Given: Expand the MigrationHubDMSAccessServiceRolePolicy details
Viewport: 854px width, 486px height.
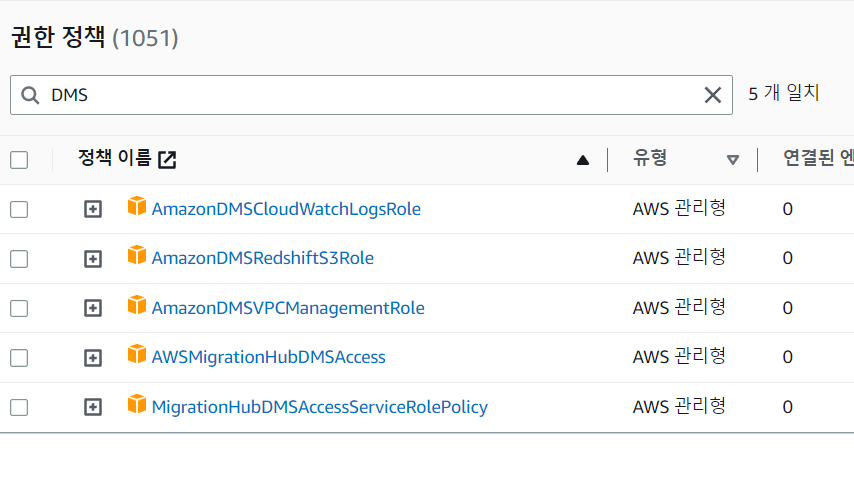Looking at the screenshot, I should pos(93,408).
